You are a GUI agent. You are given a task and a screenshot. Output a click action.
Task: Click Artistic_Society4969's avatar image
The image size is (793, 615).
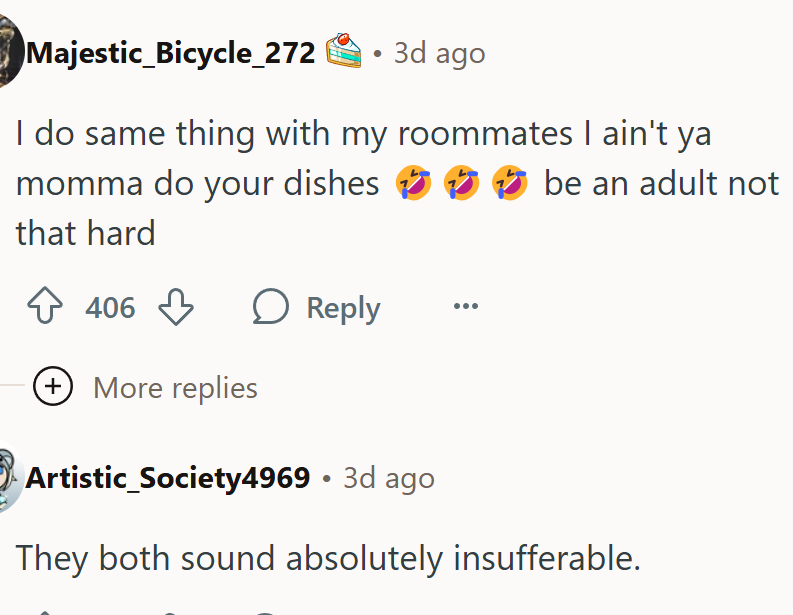coord(8,479)
